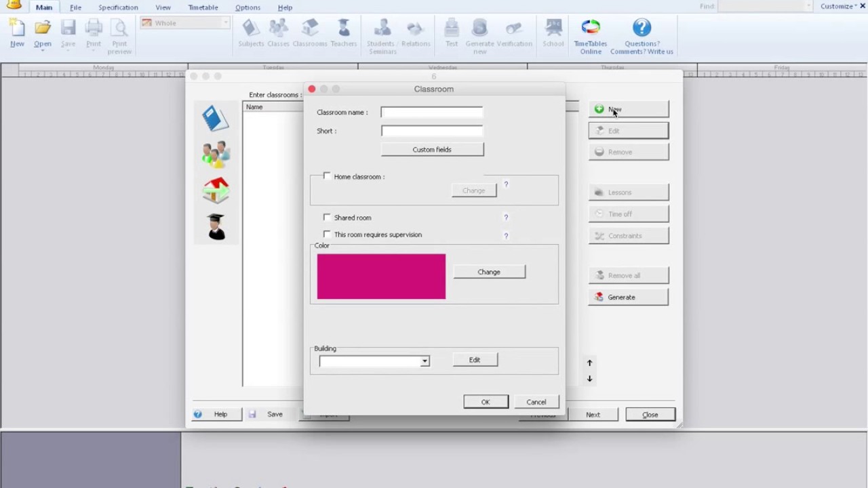Click the Generate new icon
This screenshot has width=868, height=488.
point(479,37)
